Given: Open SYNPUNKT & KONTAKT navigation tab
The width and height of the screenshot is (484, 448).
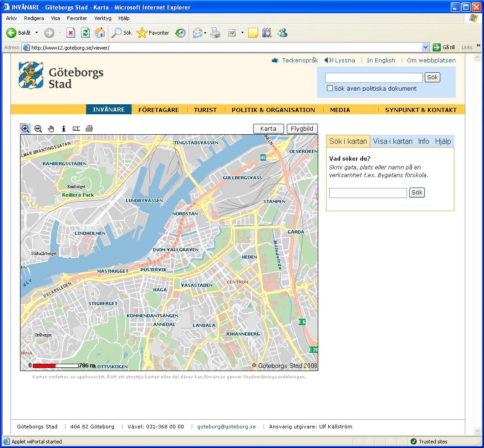Looking at the screenshot, I should pyautogui.click(x=421, y=110).
